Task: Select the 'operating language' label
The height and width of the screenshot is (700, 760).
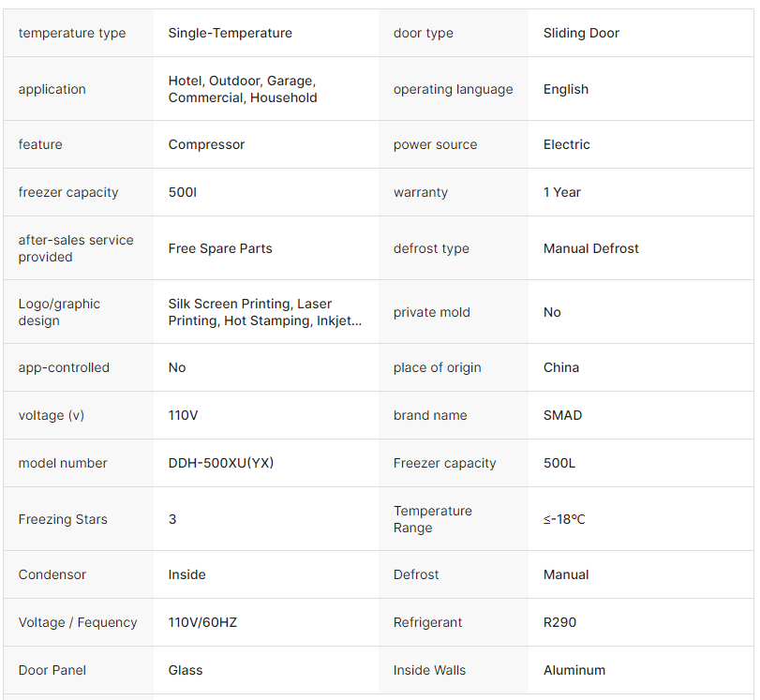Action: point(453,89)
